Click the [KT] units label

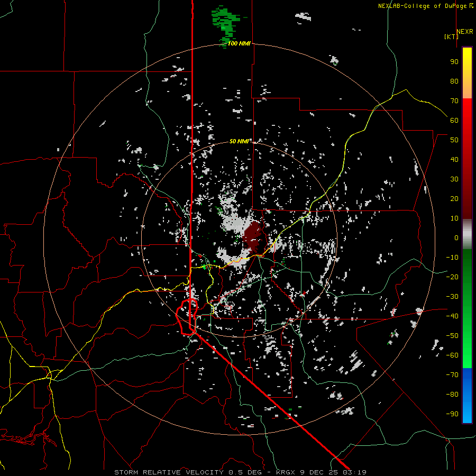(x=452, y=36)
